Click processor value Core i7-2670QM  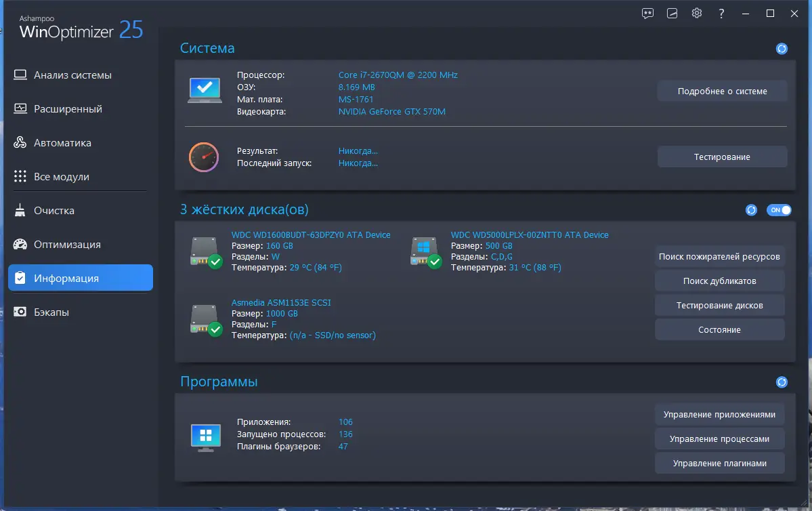click(398, 75)
